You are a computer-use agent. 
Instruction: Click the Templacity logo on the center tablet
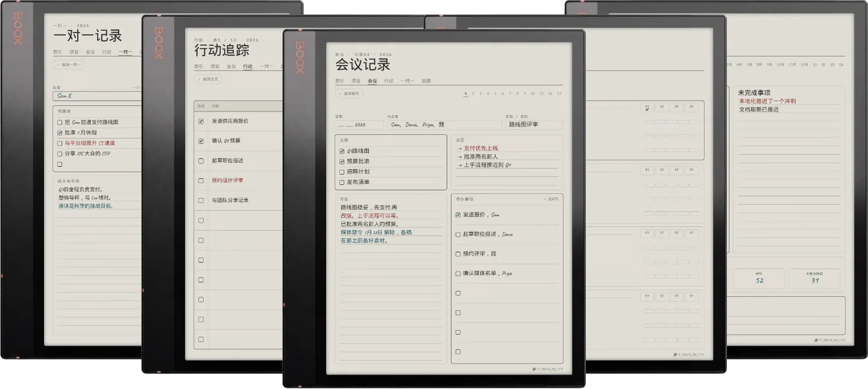tap(547, 369)
